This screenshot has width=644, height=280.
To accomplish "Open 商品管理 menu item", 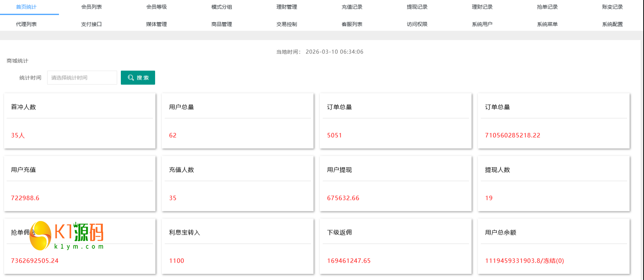I will coord(222,24).
